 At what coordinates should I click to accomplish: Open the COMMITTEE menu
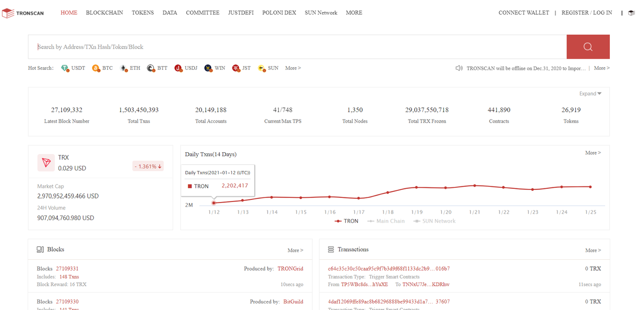203,13
